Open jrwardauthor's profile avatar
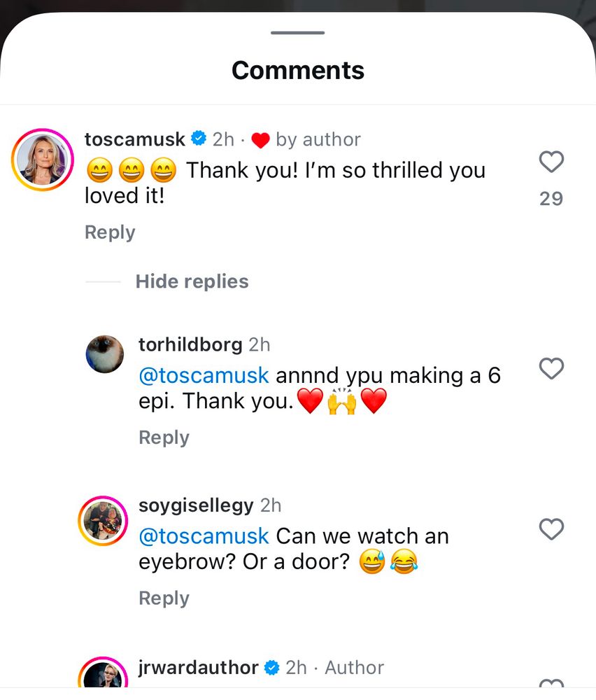This screenshot has height=700, width=596. pos(103,672)
